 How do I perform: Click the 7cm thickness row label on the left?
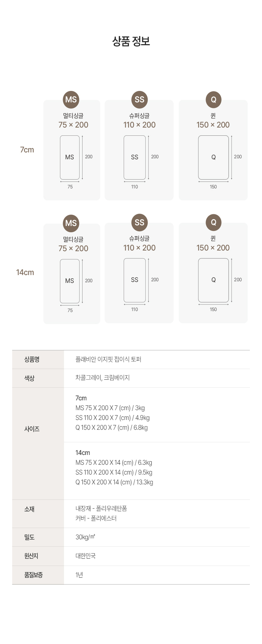27,150
